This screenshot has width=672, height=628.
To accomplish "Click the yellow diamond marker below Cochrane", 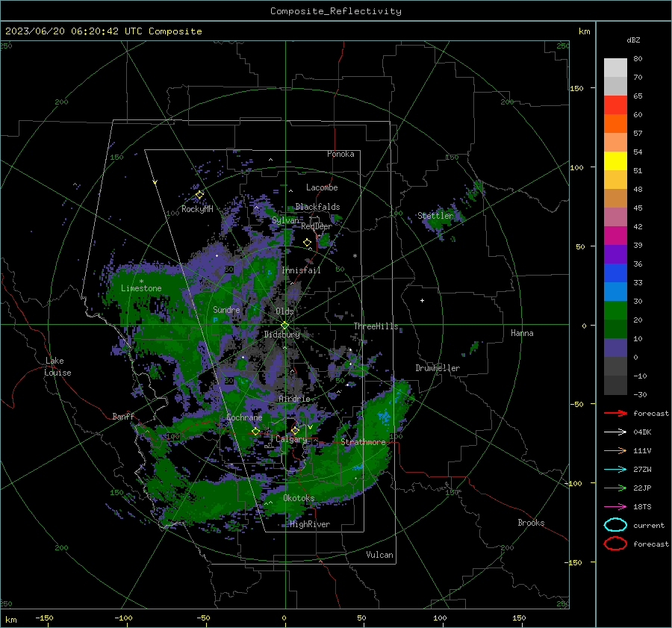I will pyautogui.click(x=255, y=432).
